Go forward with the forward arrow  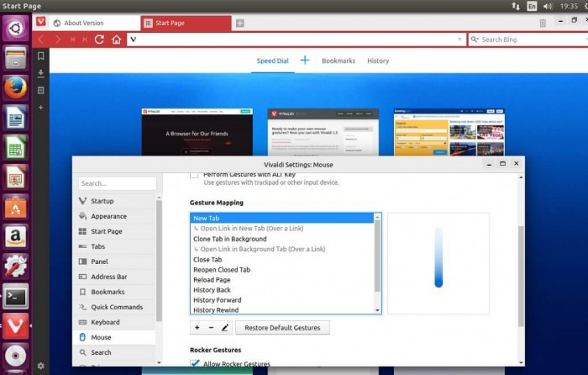click(57, 40)
